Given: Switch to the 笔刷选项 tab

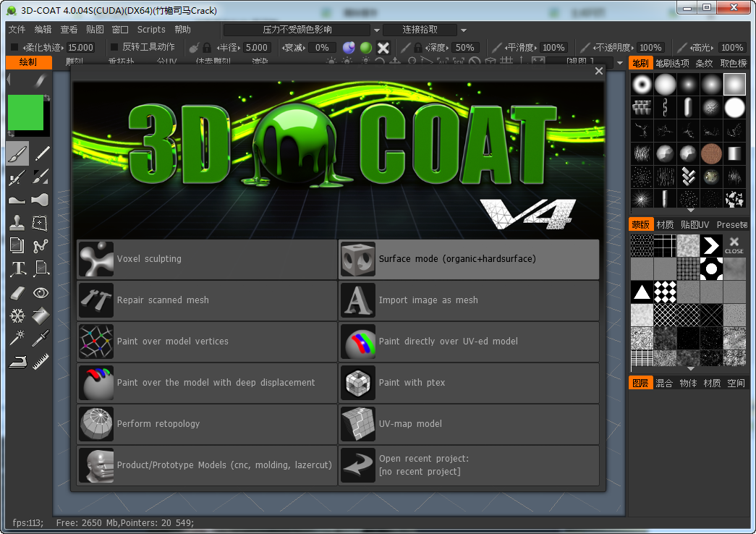Looking at the screenshot, I should point(673,63).
